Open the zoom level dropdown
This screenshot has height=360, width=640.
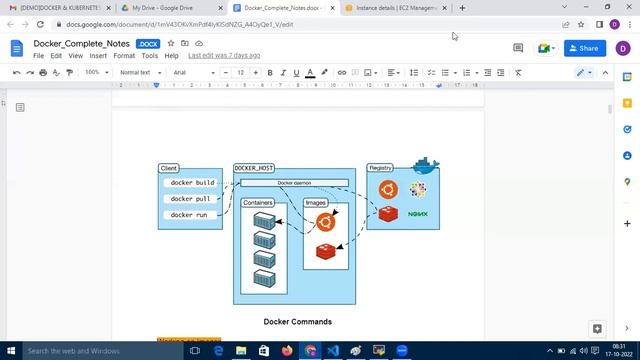(x=96, y=72)
